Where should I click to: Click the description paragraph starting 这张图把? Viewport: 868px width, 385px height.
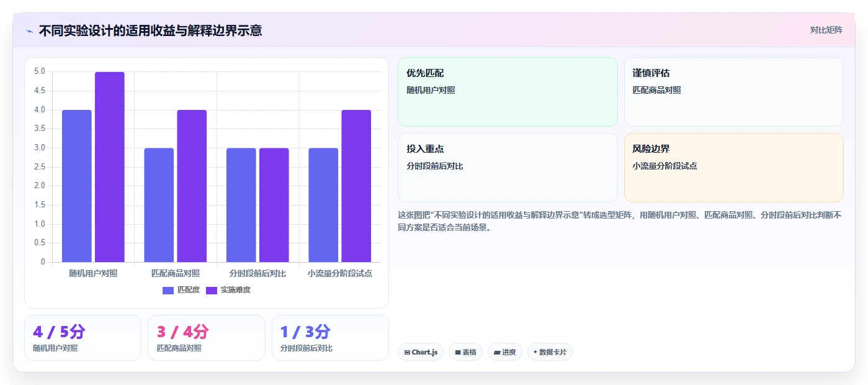click(x=620, y=221)
